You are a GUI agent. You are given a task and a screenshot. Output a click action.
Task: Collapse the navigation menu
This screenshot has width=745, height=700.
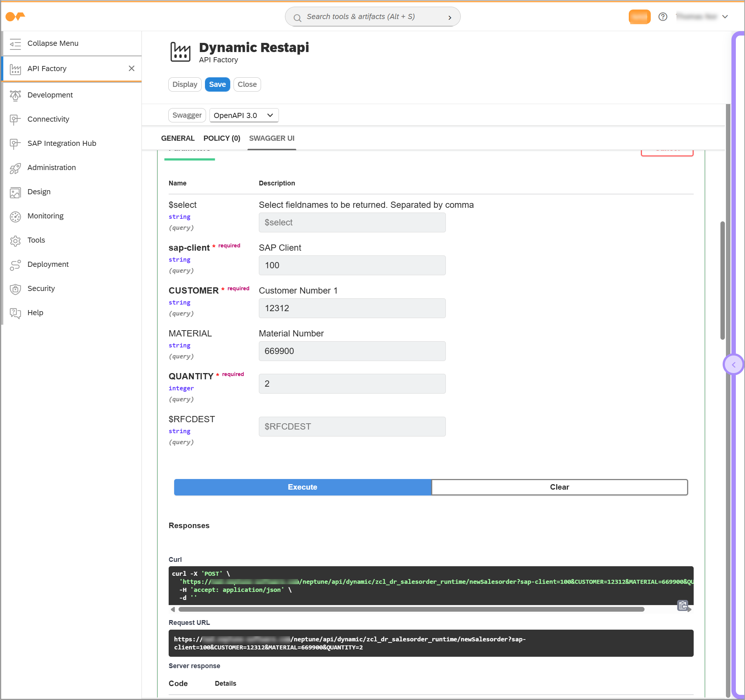pyautogui.click(x=15, y=44)
